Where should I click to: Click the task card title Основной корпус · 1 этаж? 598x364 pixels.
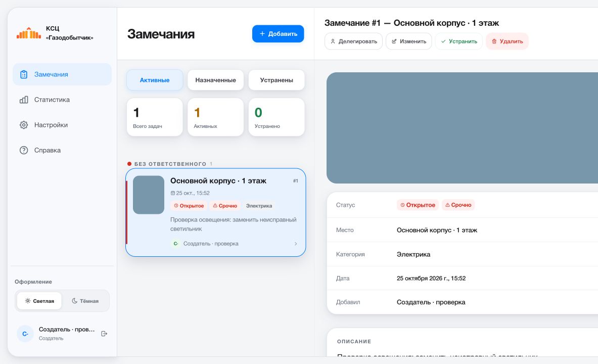218,181
